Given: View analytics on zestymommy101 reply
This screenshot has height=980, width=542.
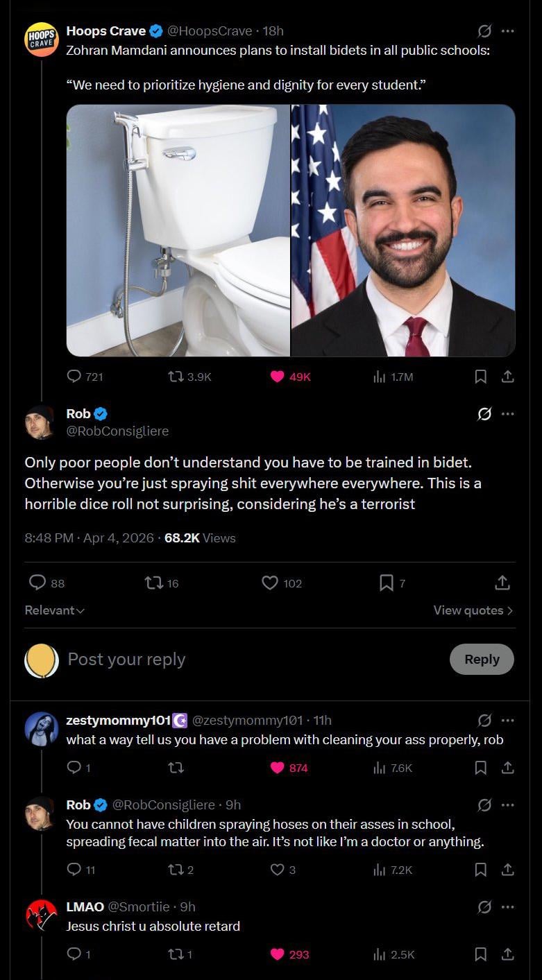Looking at the screenshot, I should [x=392, y=768].
